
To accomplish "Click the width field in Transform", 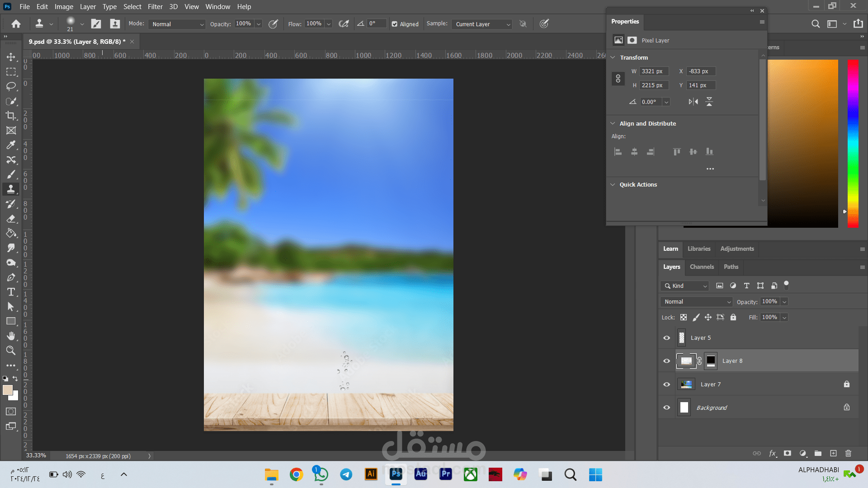I will tap(654, 71).
